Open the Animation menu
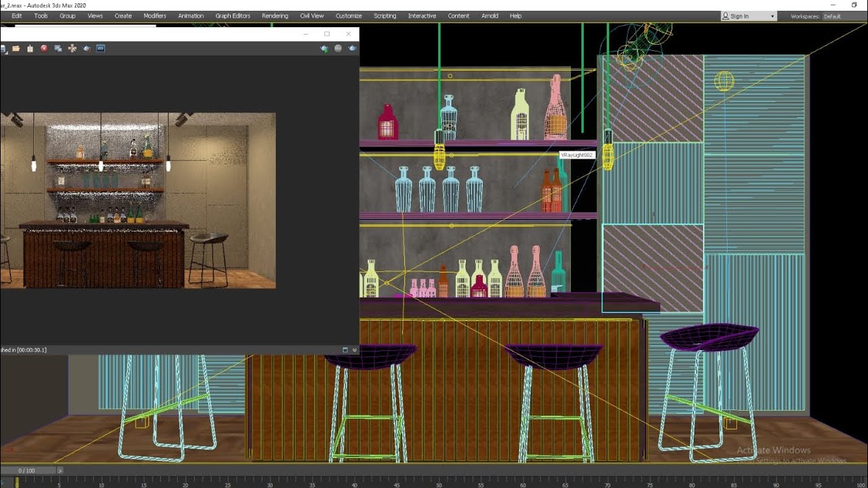The image size is (868, 488). (191, 16)
